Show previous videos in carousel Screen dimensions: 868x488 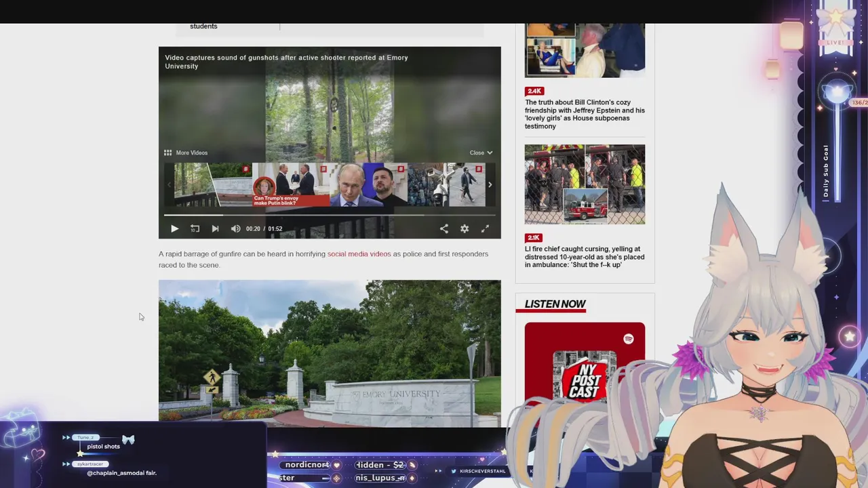coord(169,184)
